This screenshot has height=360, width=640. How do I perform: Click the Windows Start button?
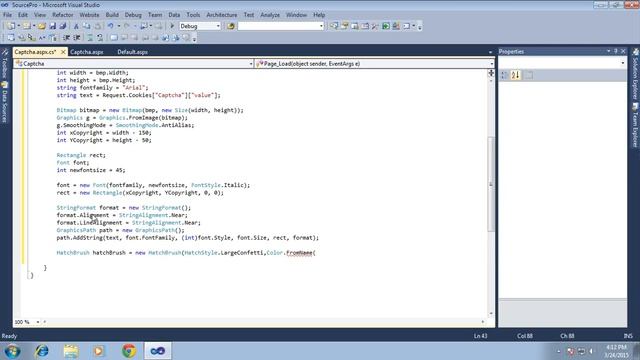coord(12,351)
